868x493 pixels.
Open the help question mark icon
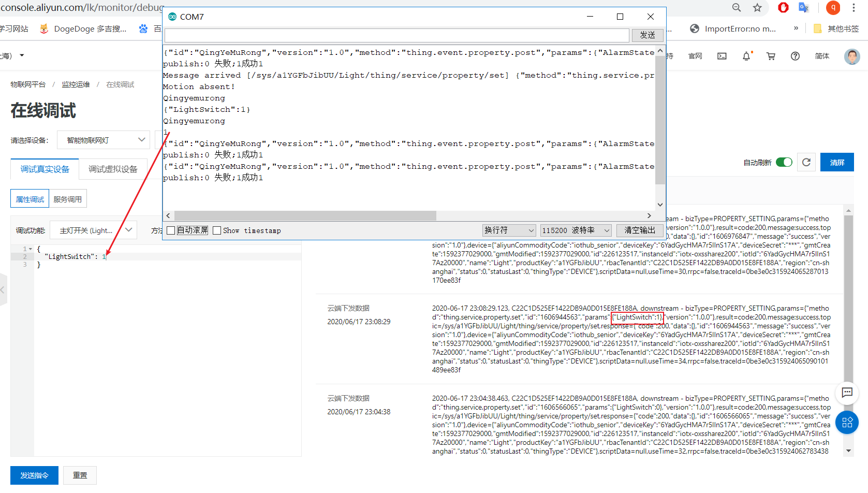pos(795,56)
